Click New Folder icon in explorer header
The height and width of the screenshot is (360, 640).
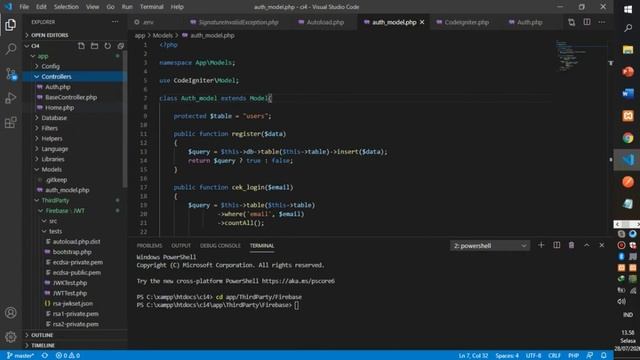coord(94,46)
